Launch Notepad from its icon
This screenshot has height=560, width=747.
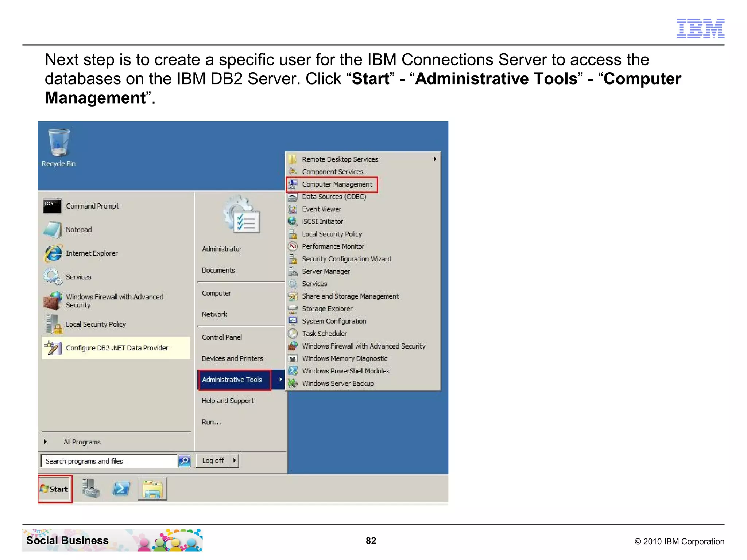tap(52, 230)
